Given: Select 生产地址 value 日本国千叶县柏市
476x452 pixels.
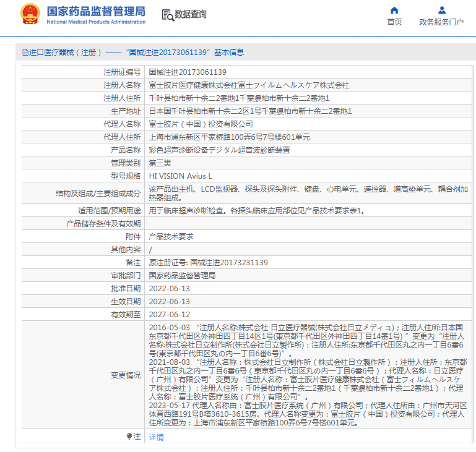Looking at the screenshot, I should (250, 111).
